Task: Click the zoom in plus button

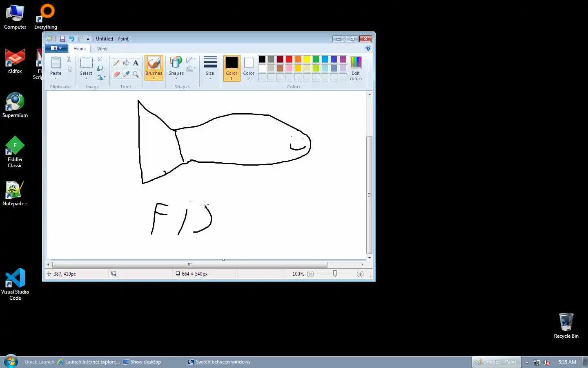Action: pos(360,274)
